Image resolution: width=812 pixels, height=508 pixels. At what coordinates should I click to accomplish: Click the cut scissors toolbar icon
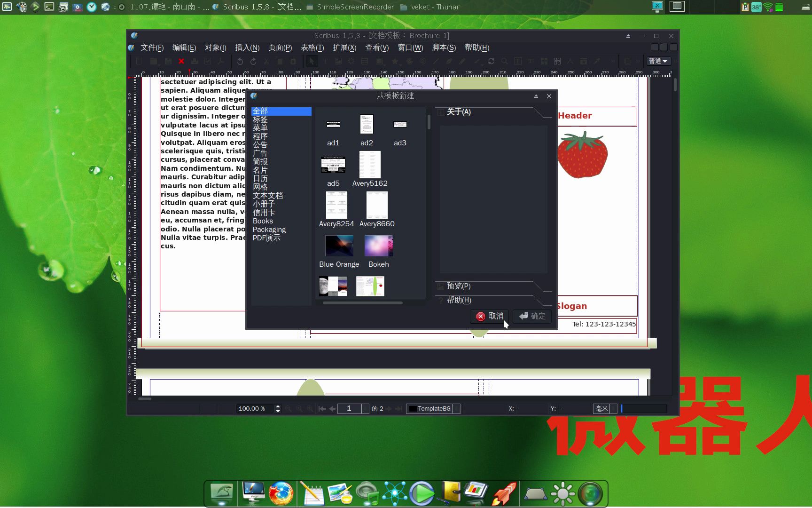point(266,61)
